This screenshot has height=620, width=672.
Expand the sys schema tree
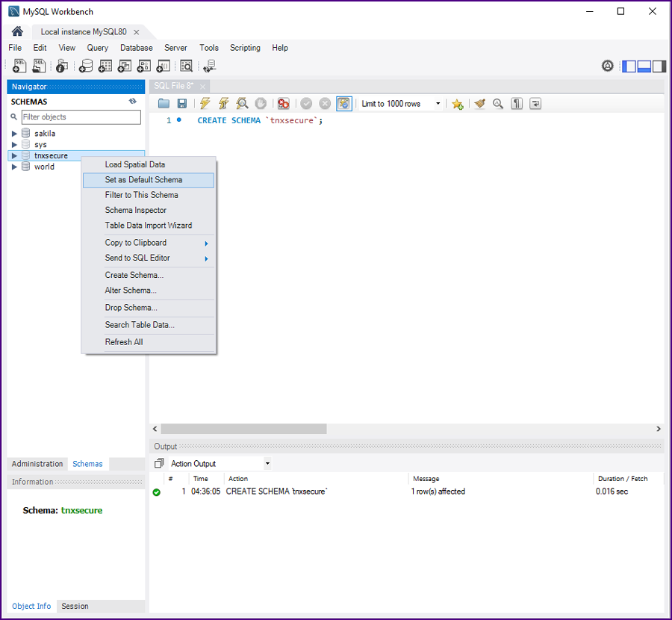pos(14,144)
